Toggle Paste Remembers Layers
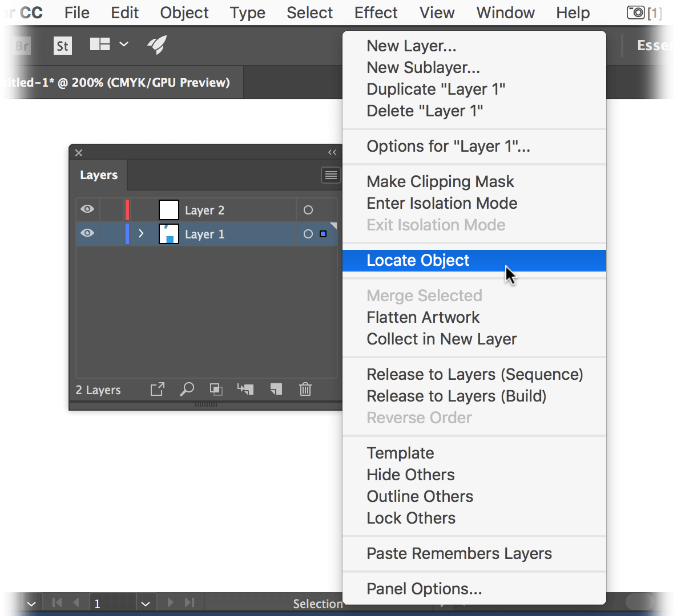Viewport: 677px width, 616px height. point(474,553)
